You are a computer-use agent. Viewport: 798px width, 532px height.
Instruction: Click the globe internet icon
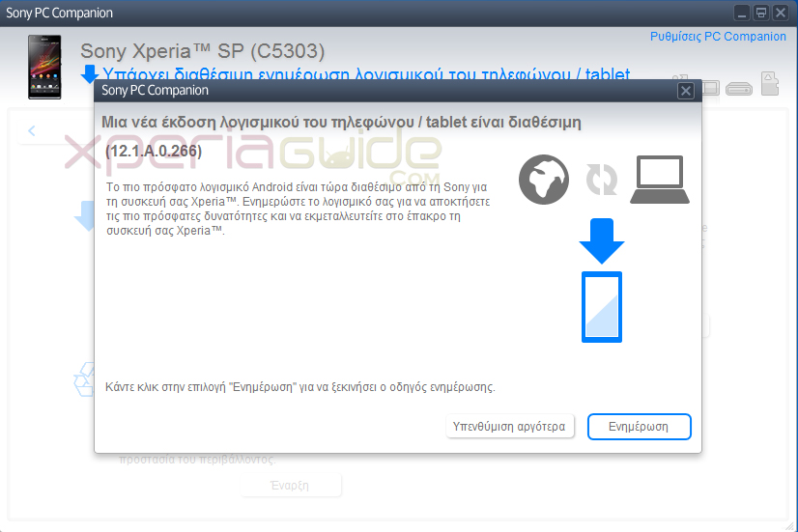pos(544,180)
